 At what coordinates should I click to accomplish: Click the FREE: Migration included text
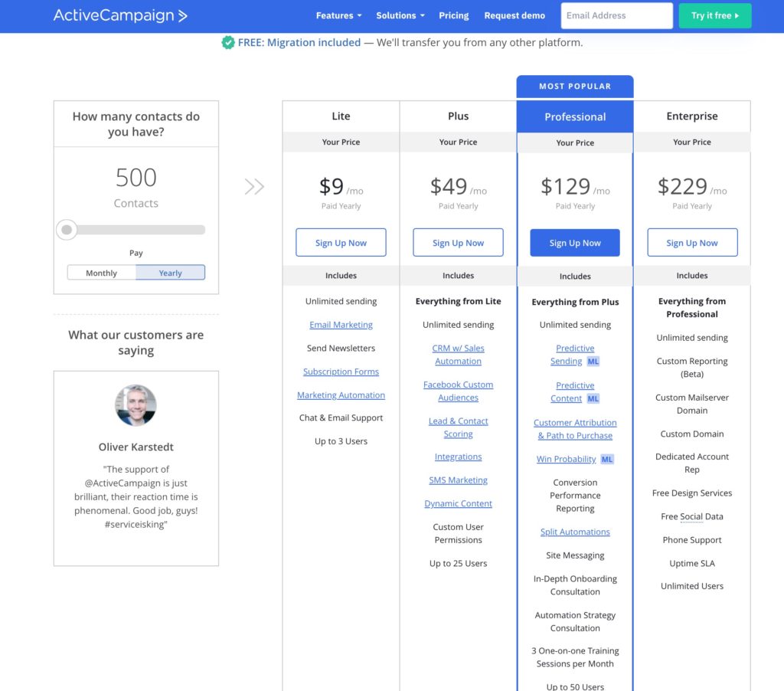pos(299,43)
